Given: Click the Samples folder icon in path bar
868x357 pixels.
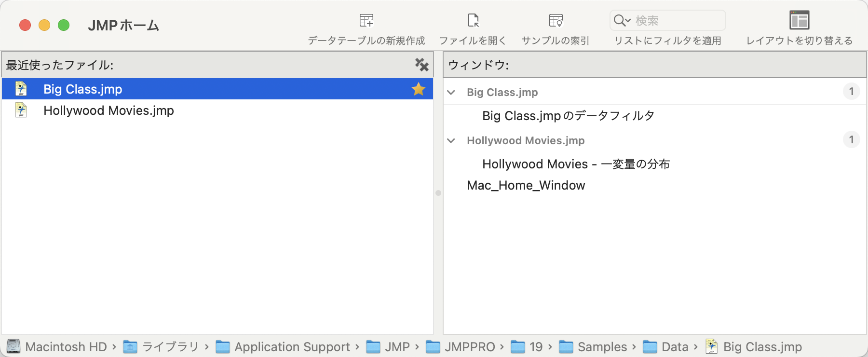Looking at the screenshot, I should click(x=566, y=347).
